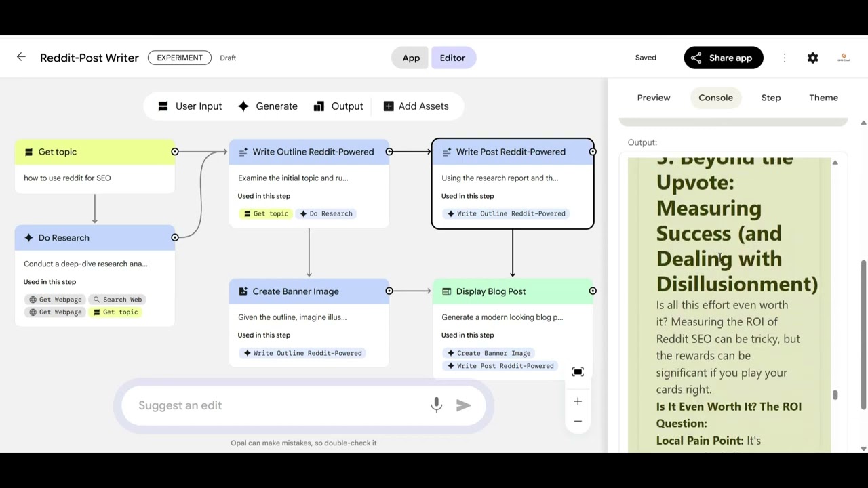Select the Write Outline Reddit-Powered node header

tap(309, 152)
